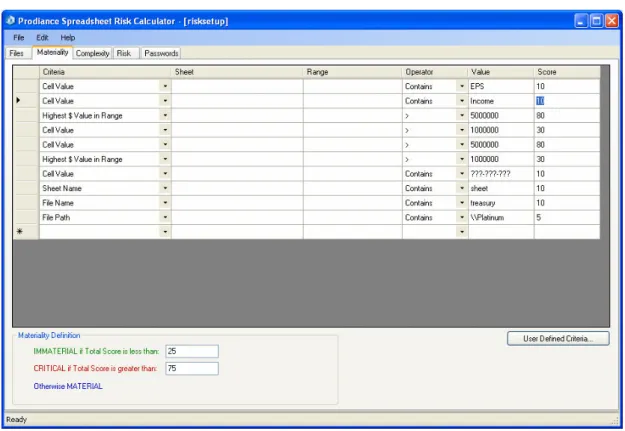Click the Income value cell

coord(501,101)
